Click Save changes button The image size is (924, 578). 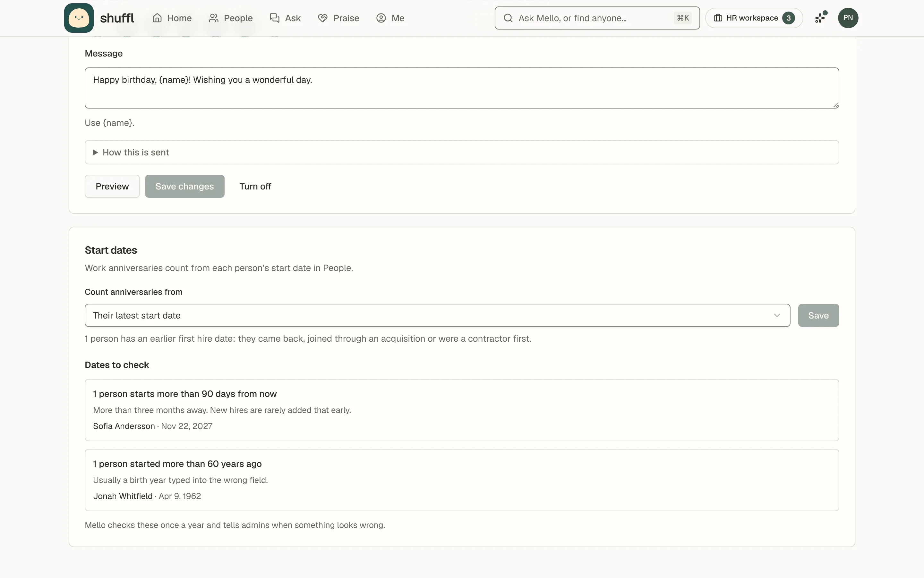point(184,186)
